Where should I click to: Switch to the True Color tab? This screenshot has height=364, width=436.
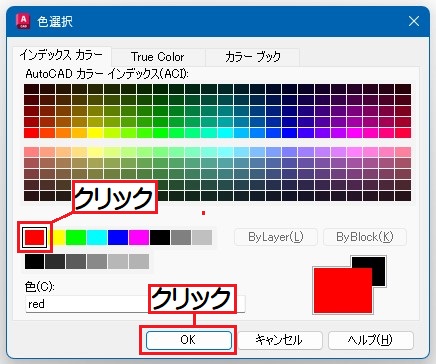point(158,57)
